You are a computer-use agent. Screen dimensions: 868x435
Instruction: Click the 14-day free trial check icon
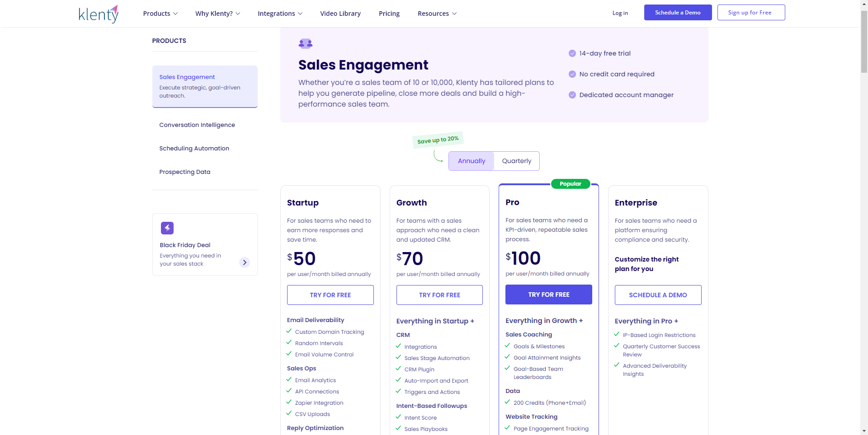tap(572, 53)
